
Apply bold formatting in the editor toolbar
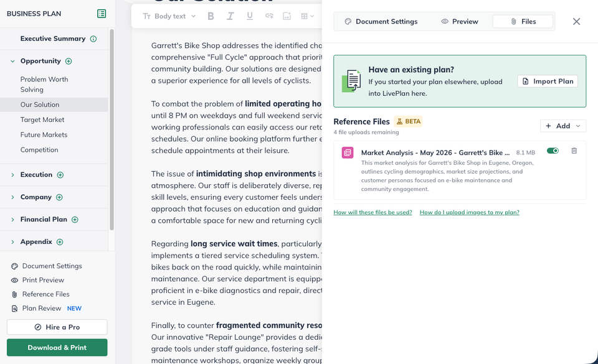(x=211, y=16)
